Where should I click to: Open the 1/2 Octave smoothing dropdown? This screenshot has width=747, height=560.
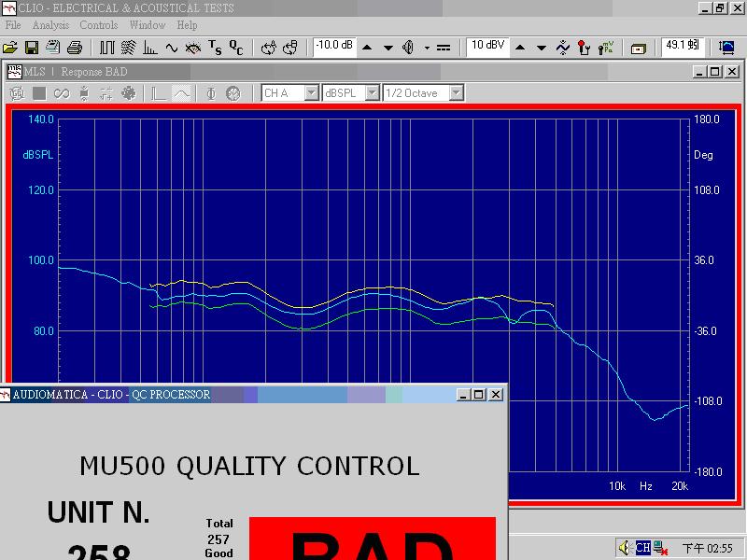pos(457,92)
